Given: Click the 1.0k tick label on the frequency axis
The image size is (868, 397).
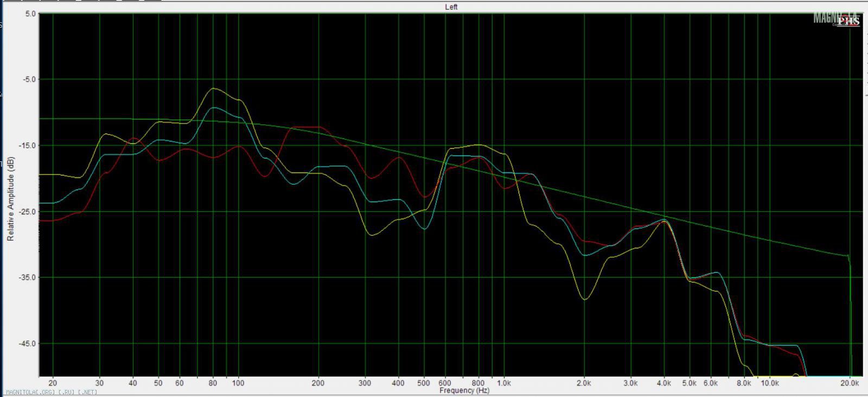Looking at the screenshot, I should [x=504, y=383].
